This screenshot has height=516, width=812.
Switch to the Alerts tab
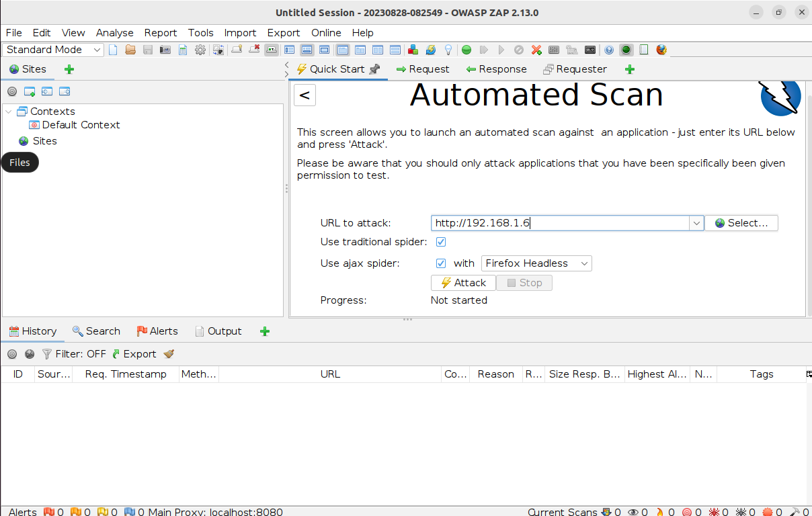(157, 331)
